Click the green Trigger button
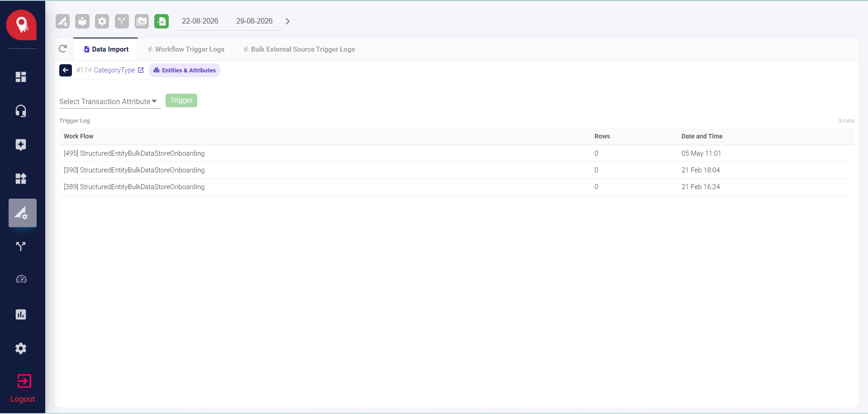The width and height of the screenshot is (868, 414). [181, 100]
